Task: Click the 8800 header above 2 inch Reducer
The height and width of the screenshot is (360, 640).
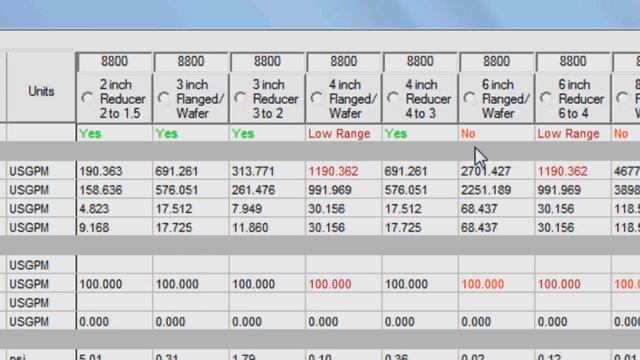Action: [114, 62]
